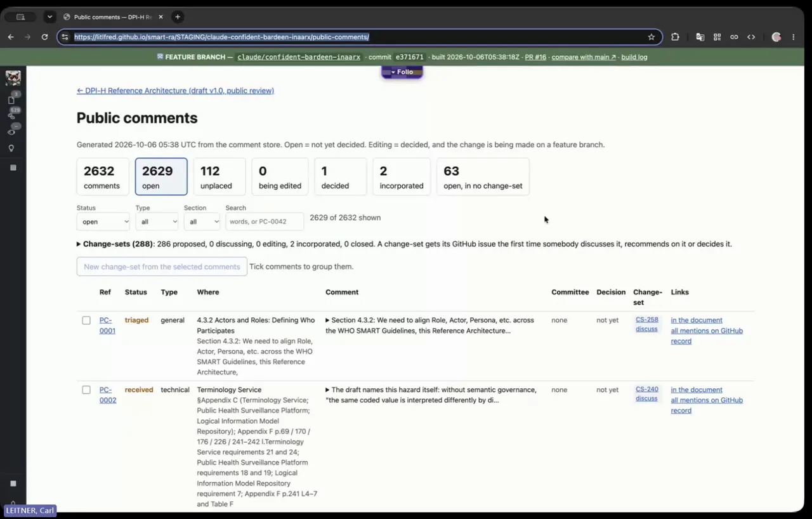Tick the checkbox for comment PC-0001
This screenshot has height=519, width=812.
(x=86, y=320)
